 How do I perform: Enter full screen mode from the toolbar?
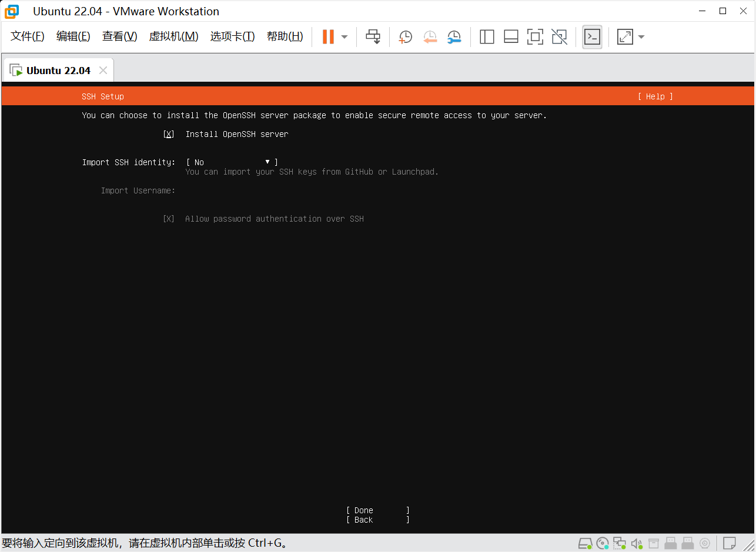pyautogui.click(x=535, y=36)
